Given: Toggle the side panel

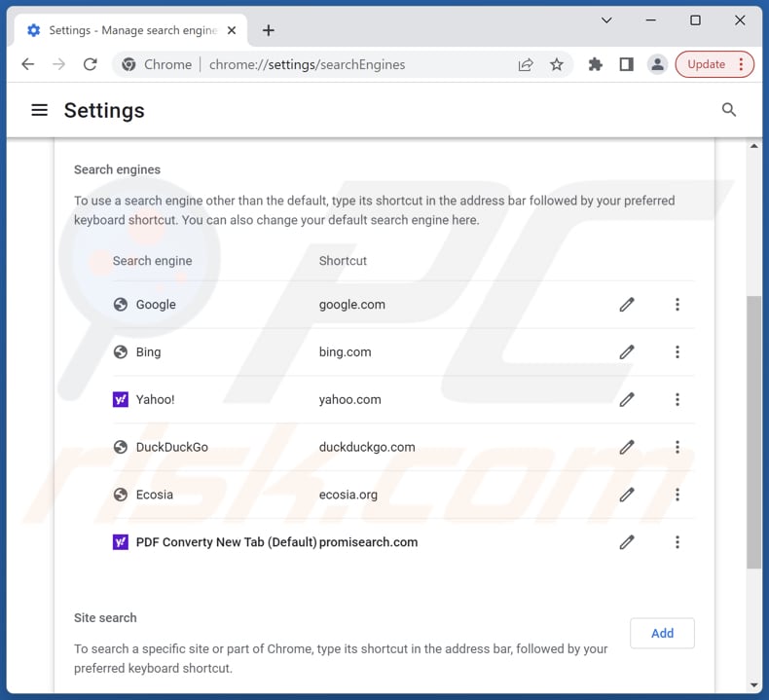Looking at the screenshot, I should [x=626, y=64].
